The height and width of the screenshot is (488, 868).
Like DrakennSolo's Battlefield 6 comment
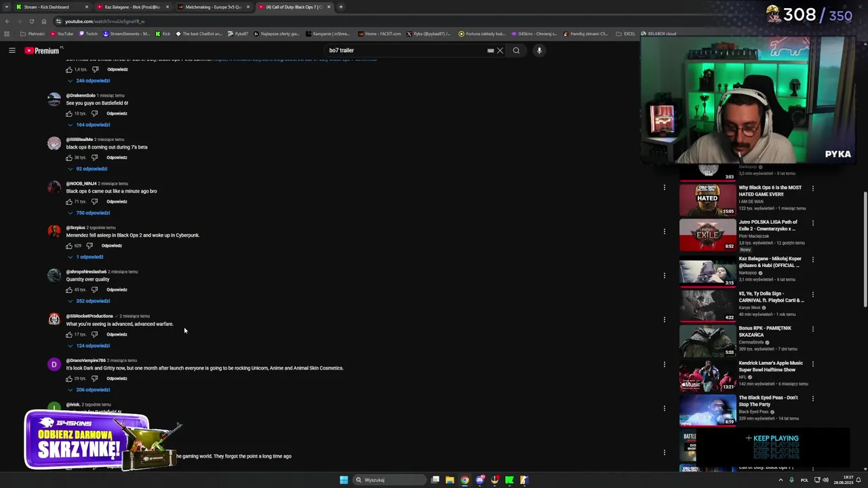(69, 113)
